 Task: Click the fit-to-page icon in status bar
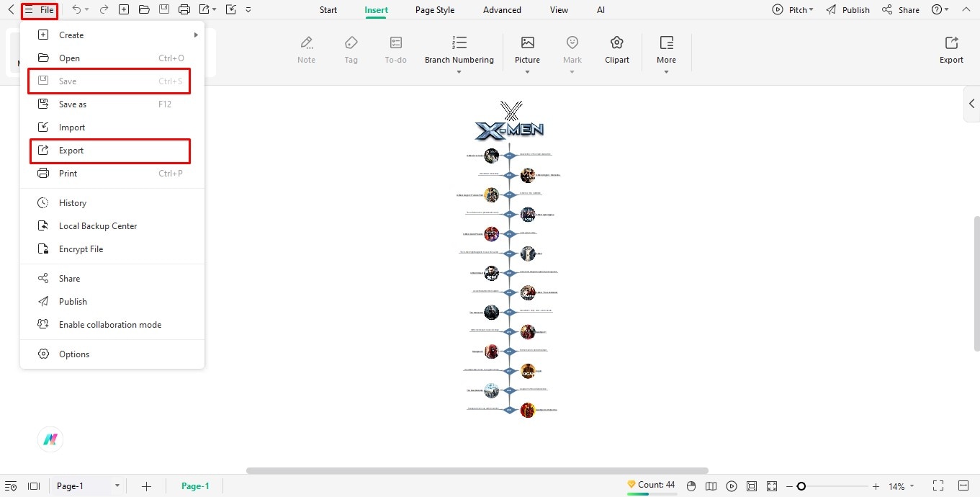pyautogui.click(x=752, y=486)
